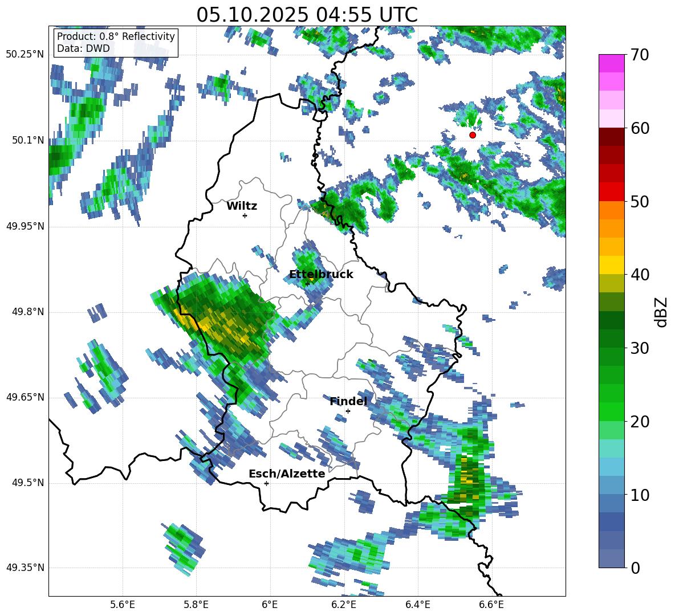Click the Ettelbruck location cross marker
The width and height of the screenshot is (675, 616).
(x=307, y=284)
